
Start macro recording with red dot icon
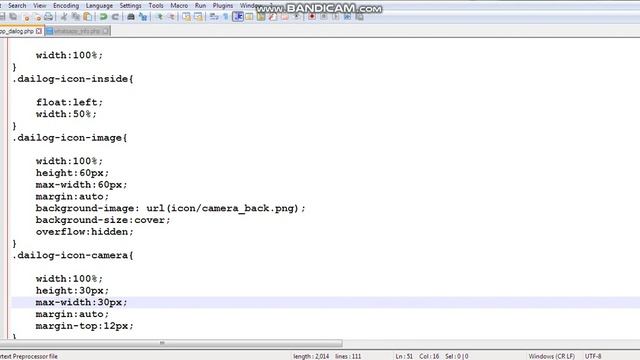[312, 17]
